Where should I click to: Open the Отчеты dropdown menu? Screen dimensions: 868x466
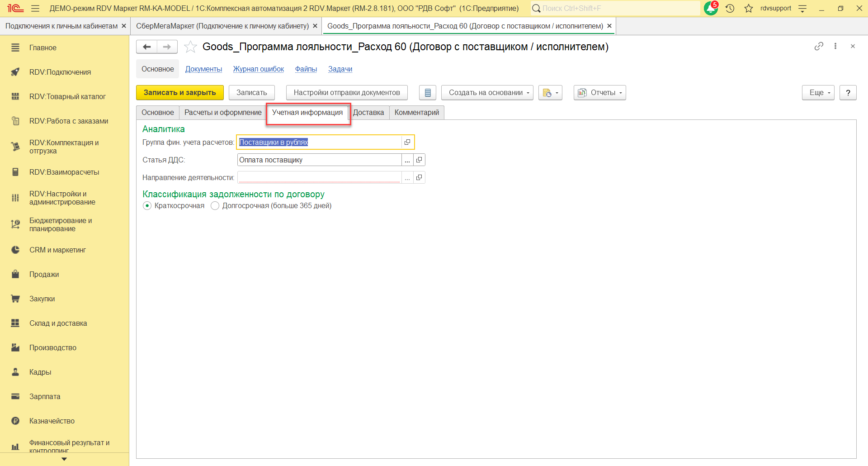(599, 93)
